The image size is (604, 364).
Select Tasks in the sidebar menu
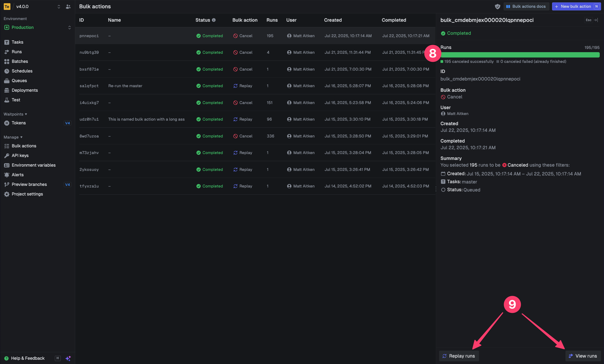[x=17, y=42]
